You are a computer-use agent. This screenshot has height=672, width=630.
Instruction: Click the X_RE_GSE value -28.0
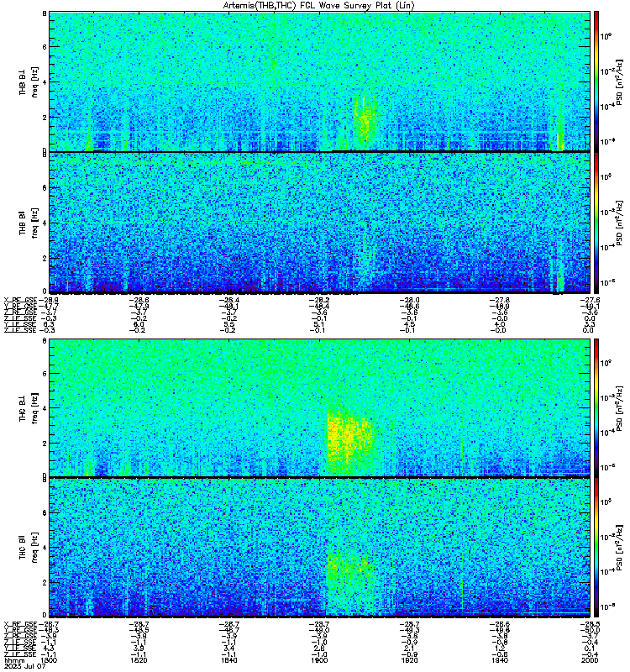[409, 300]
